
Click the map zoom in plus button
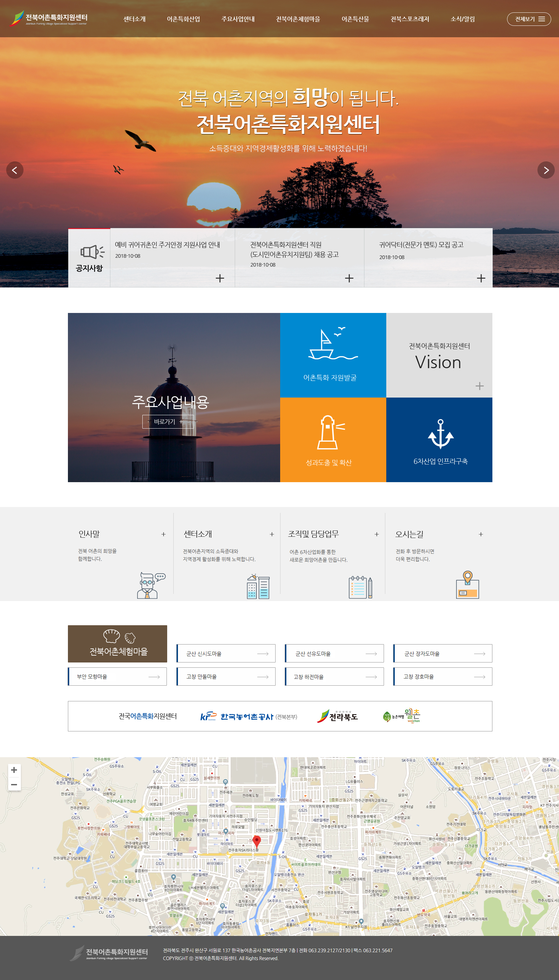point(14,770)
